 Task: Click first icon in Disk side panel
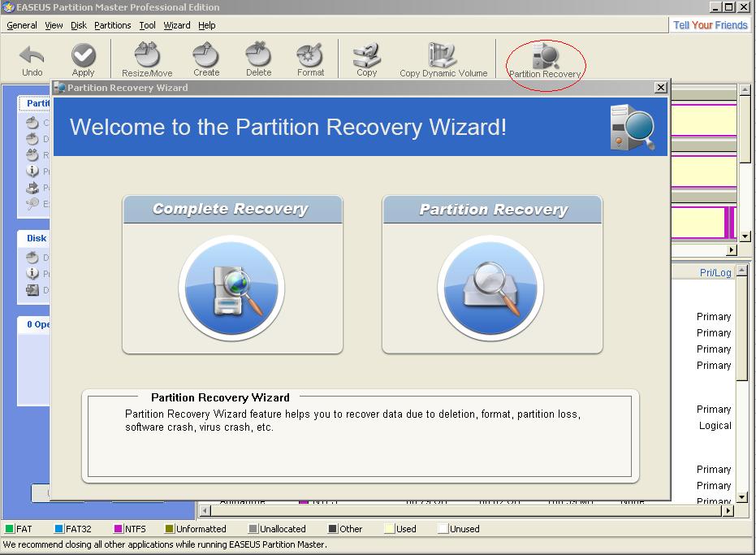point(32,258)
